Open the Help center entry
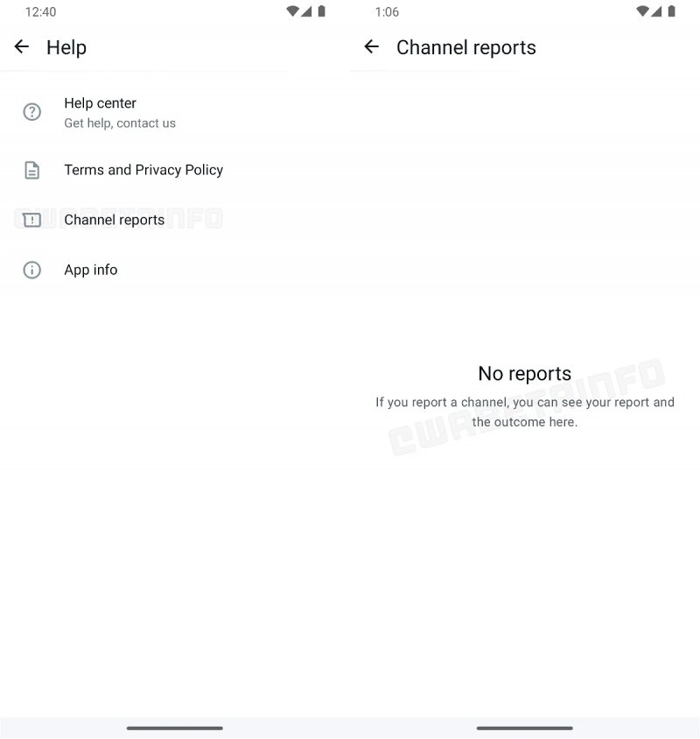The image size is (700, 739). pyautogui.click(x=120, y=112)
